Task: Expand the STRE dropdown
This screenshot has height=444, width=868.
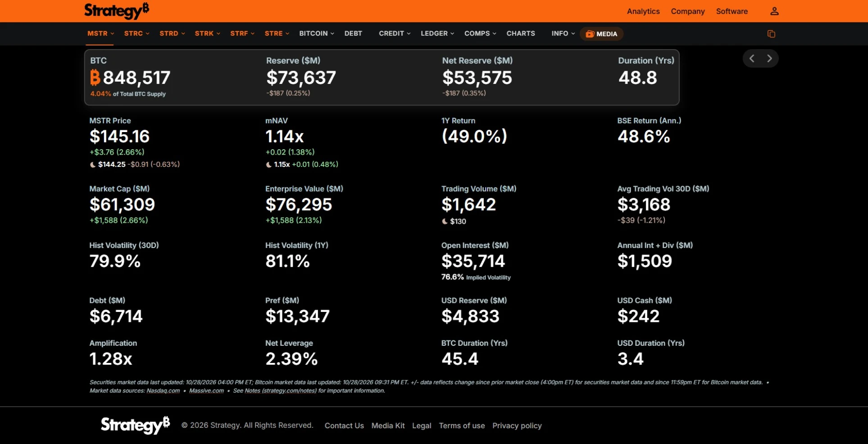Action: click(x=277, y=33)
